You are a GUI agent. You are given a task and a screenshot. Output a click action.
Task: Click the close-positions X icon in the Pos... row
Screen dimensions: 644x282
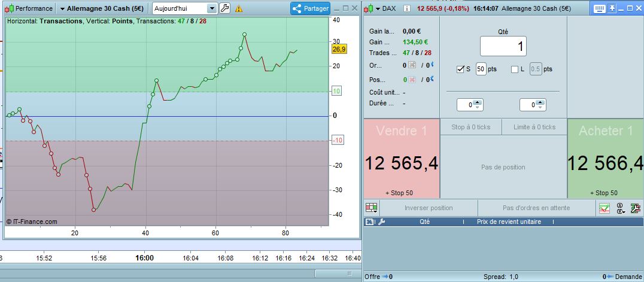pos(412,80)
